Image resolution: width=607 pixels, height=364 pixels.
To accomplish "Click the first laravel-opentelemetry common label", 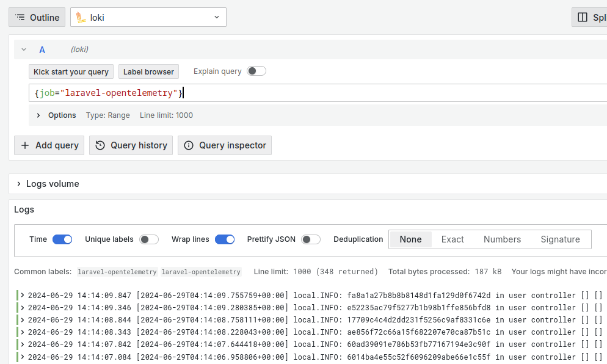I will pyautogui.click(x=117, y=272).
